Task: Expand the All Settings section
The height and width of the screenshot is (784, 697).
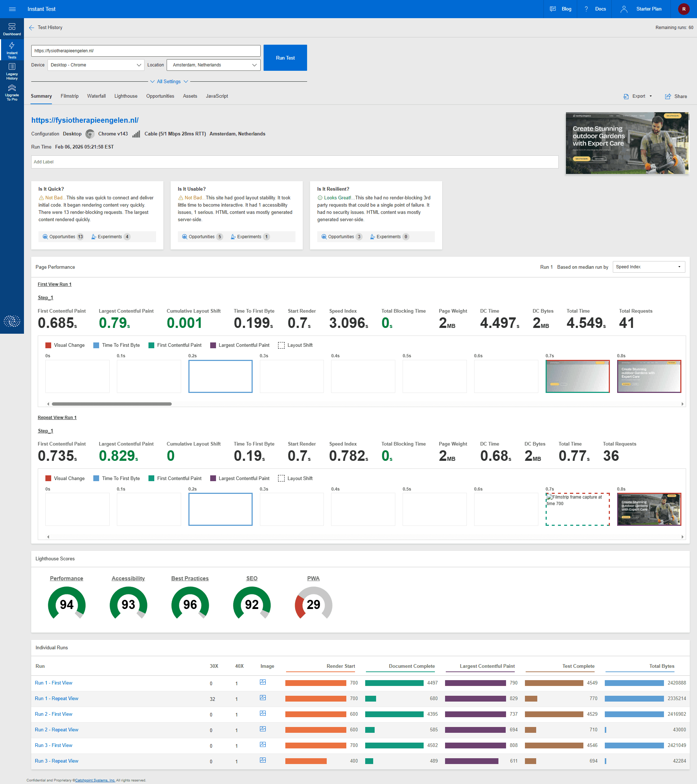Action: tap(169, 81)
